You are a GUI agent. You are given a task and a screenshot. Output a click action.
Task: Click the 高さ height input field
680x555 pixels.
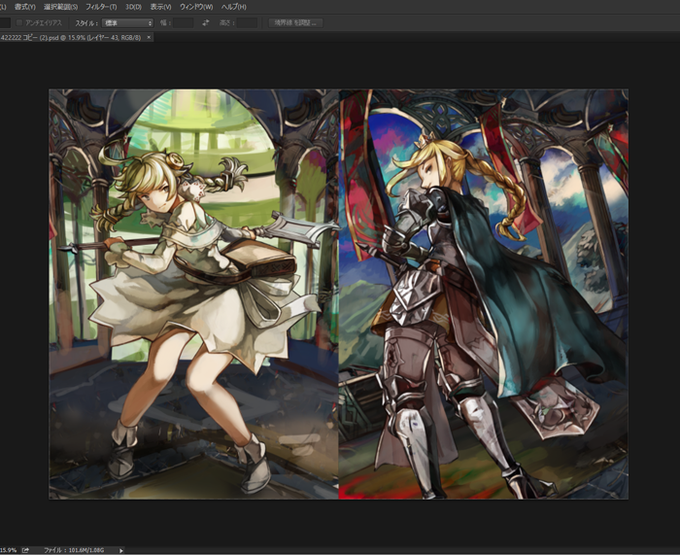coord(247,23)
